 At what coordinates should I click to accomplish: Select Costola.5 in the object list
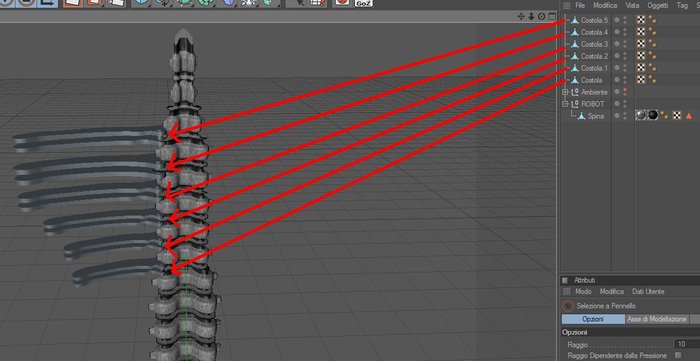[x=594, y=20]
